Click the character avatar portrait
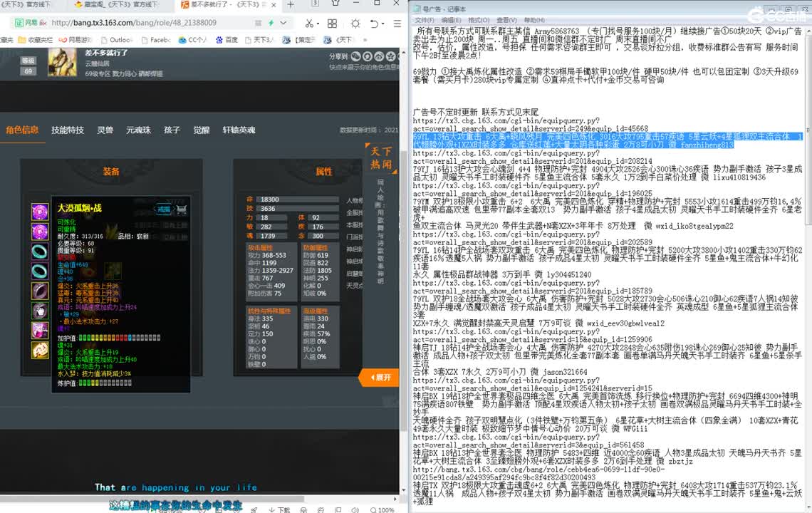Image resolution: width=812 pixels, height=513 pixels. click(x=62, y=62)
